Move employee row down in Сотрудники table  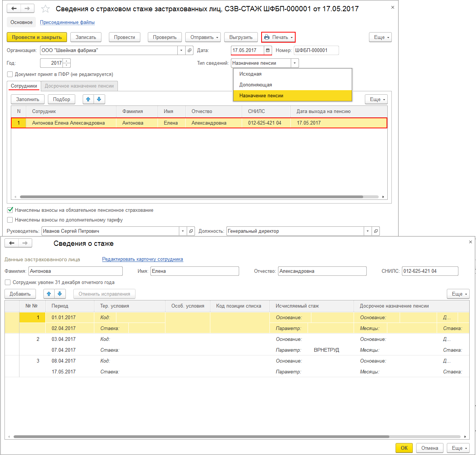tap(99, 99)
